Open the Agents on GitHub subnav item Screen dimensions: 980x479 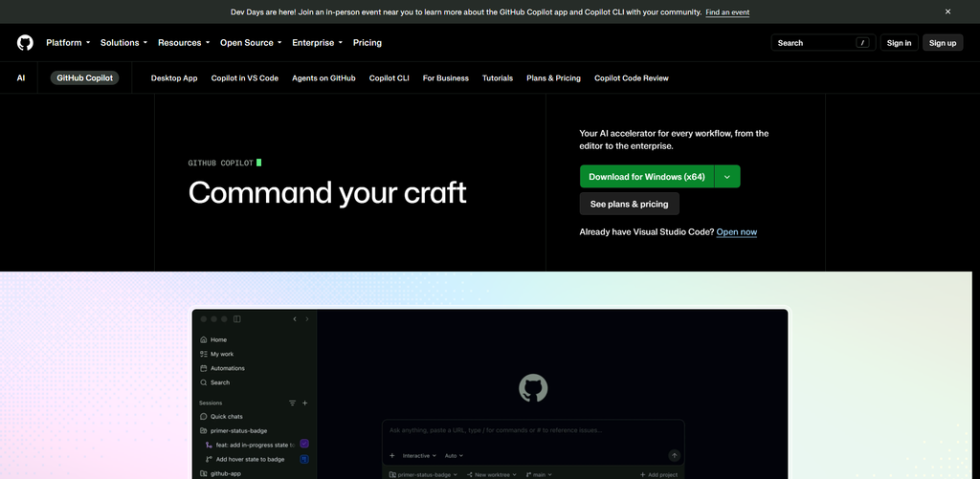point(323,78)
